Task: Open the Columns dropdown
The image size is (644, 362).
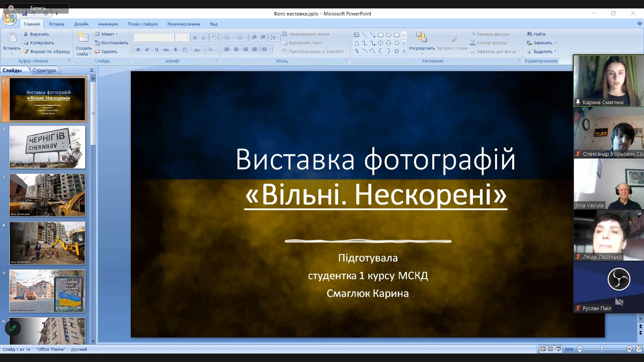Action: point(265,49)
